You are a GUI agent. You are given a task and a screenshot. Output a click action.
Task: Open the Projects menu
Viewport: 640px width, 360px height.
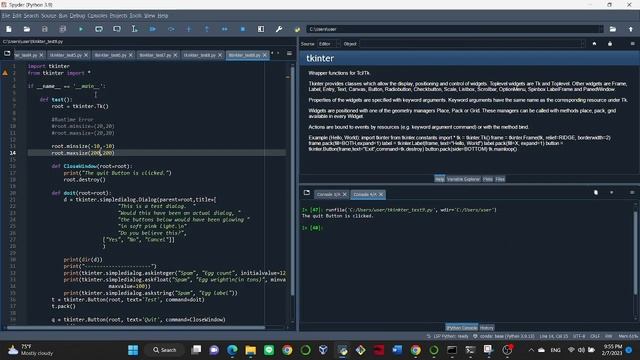tap(118, 16)
